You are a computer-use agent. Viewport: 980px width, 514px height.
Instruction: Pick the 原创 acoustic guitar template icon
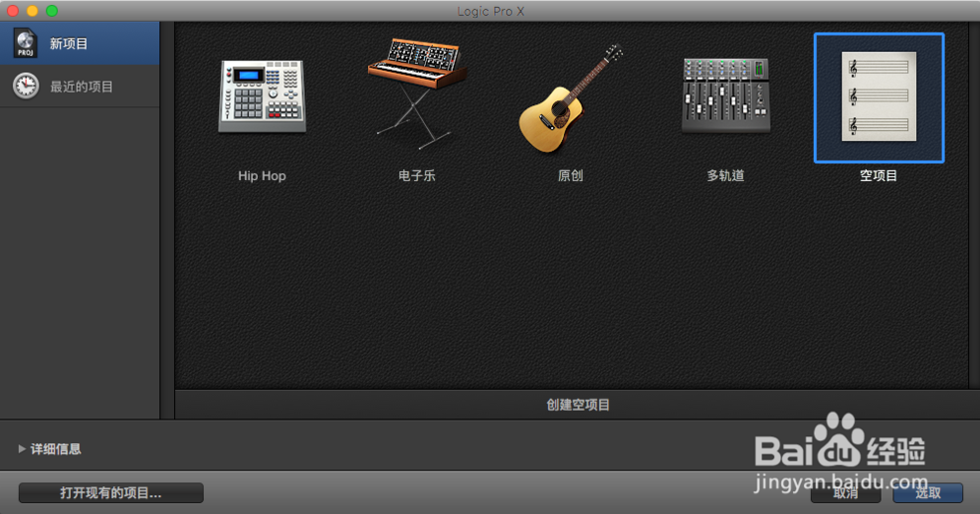pos(571,98)
